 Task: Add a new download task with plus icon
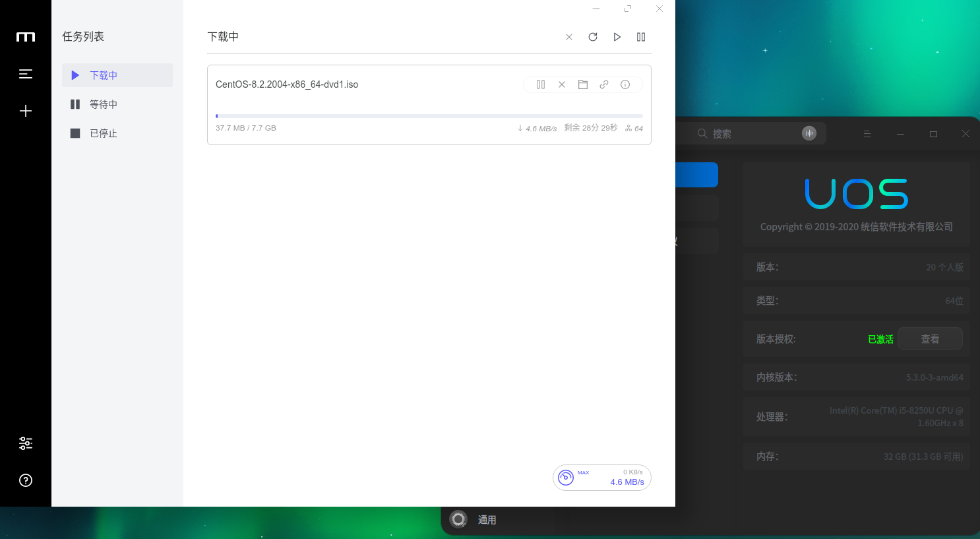tap(26, 111)
